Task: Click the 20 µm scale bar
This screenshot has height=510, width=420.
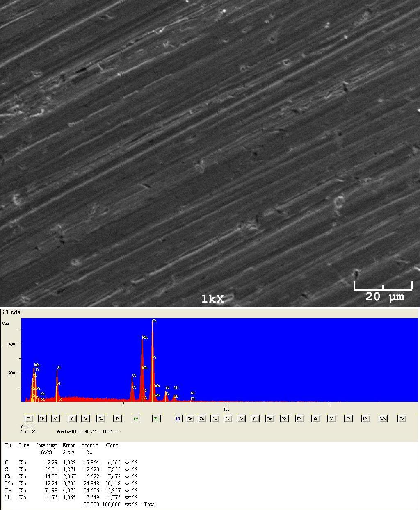Action: 383,291
